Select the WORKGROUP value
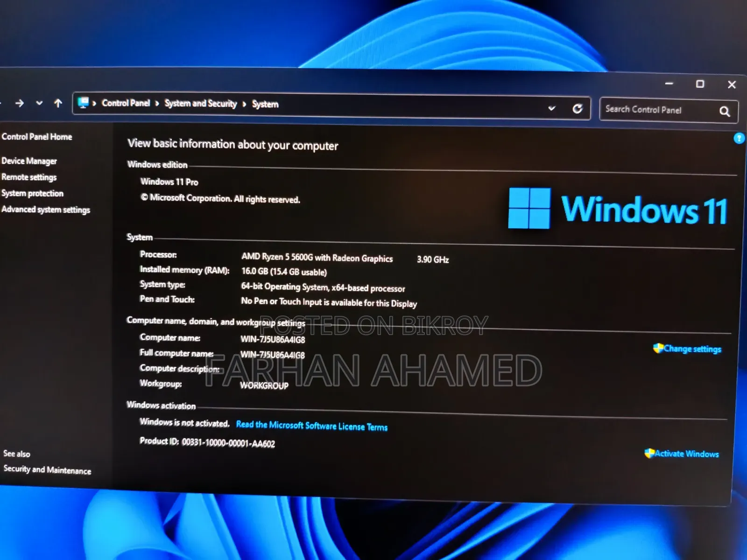This screenshot has height=560, width=747. pos(264,385)
